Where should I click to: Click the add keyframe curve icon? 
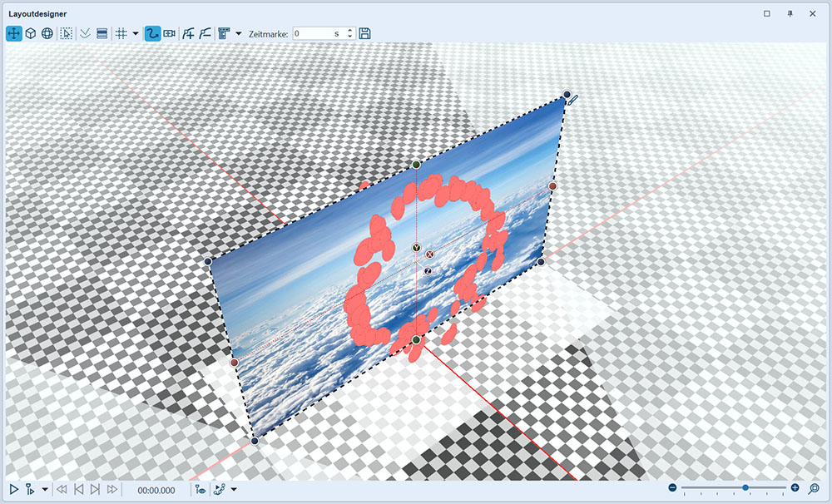click(x=189, y=33)
